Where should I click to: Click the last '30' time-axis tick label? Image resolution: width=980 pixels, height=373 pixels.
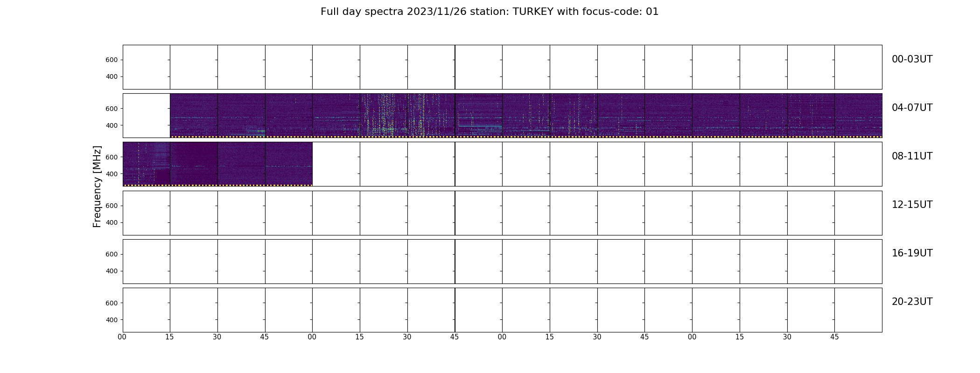[x=787, y=337]
